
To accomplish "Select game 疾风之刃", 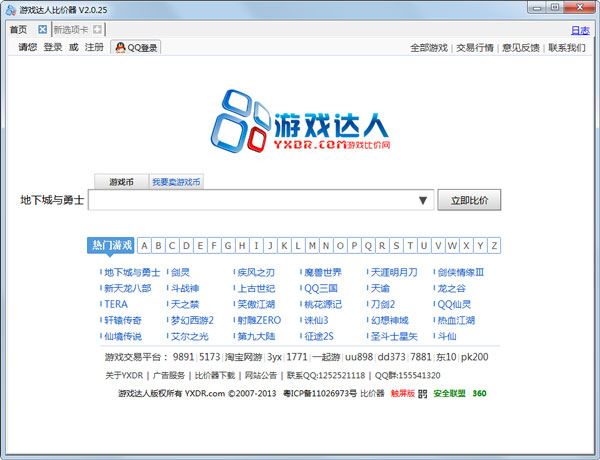I will tap(256, 272).
